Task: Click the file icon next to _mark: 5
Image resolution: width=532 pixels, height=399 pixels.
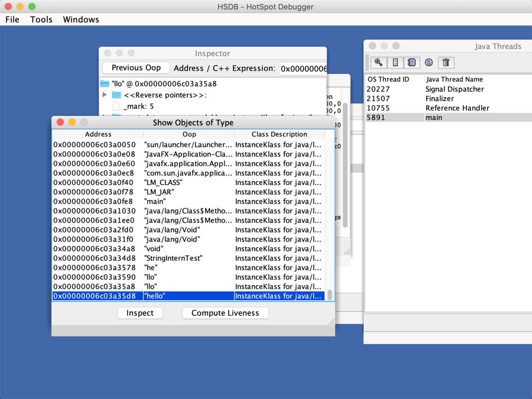Action: point(116,106)
